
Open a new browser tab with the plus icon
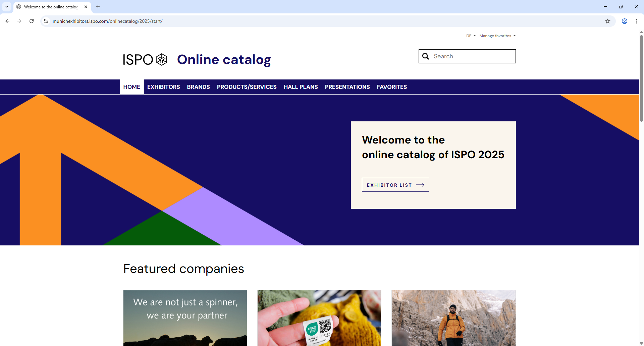[98, 7]
